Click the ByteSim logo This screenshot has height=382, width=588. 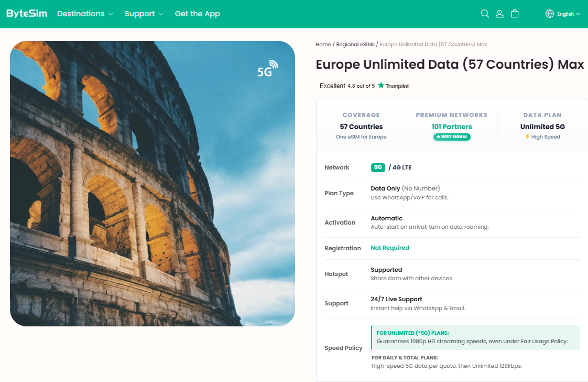(27, 14)
